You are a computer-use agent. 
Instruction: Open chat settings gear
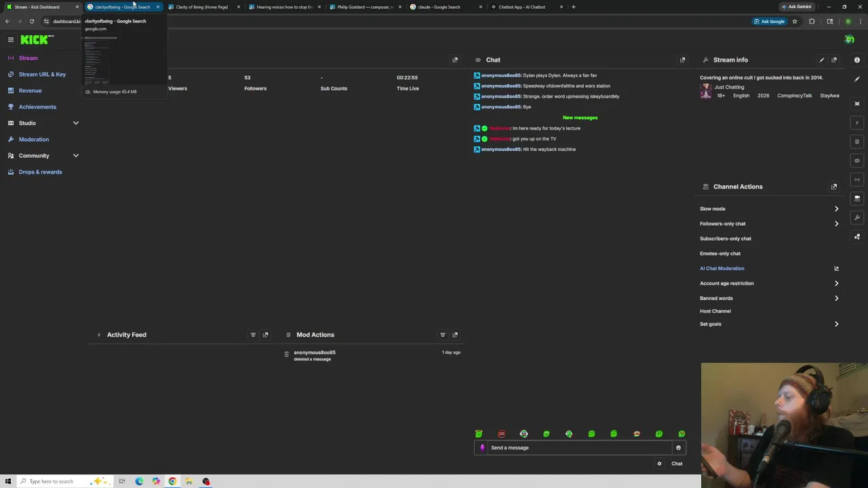pyautogui.click(x=659, y=464)
